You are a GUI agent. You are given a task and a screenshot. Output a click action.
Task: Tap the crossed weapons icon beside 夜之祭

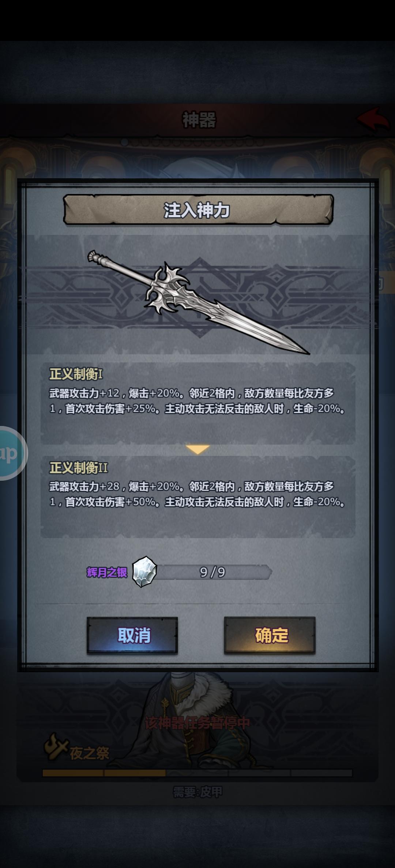(55, 747)
